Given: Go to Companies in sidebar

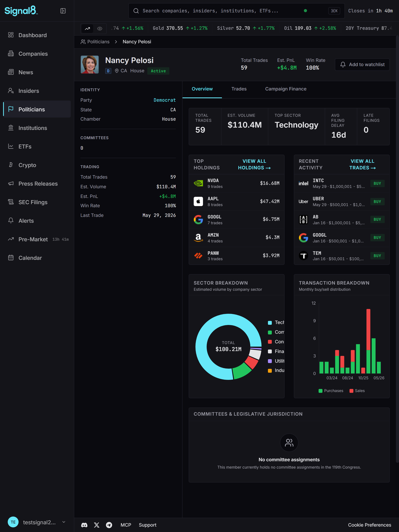Looking at the screenshot, I should point(37,54).
